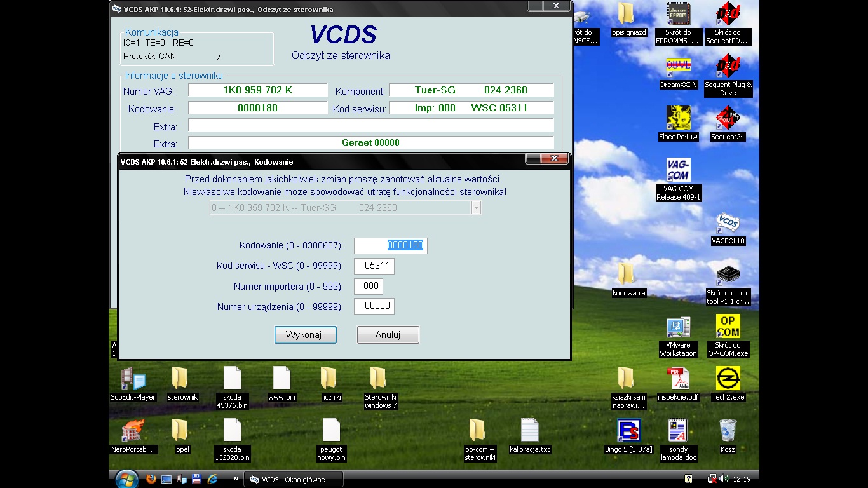
Task: Switch to VCDS Okno główne taskbar button
Action: (294, 480)
